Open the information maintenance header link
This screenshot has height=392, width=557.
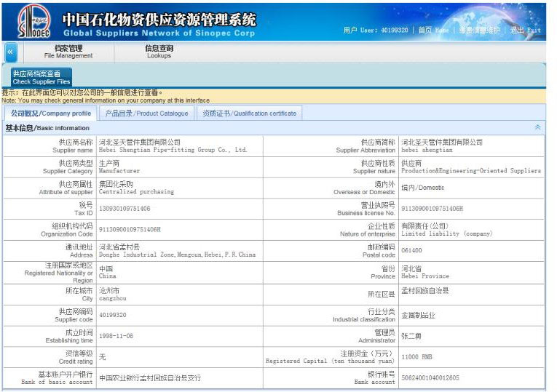click(x=479, y=31)
